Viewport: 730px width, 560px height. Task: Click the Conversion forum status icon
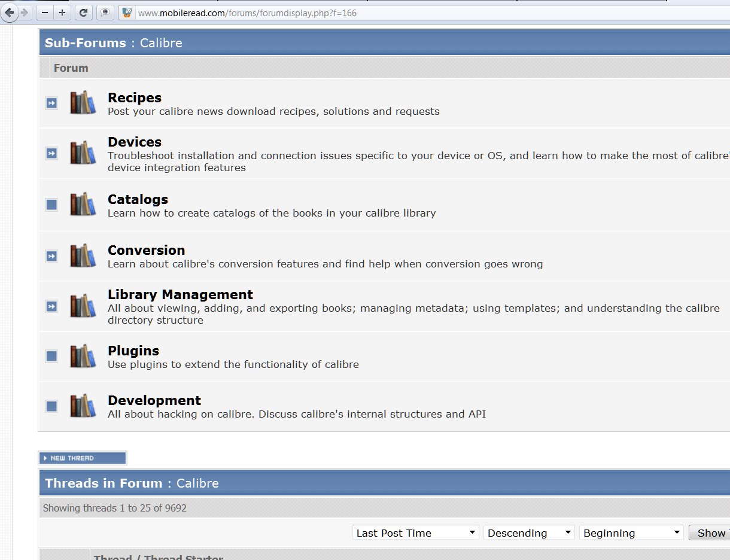tap(51, 256)
